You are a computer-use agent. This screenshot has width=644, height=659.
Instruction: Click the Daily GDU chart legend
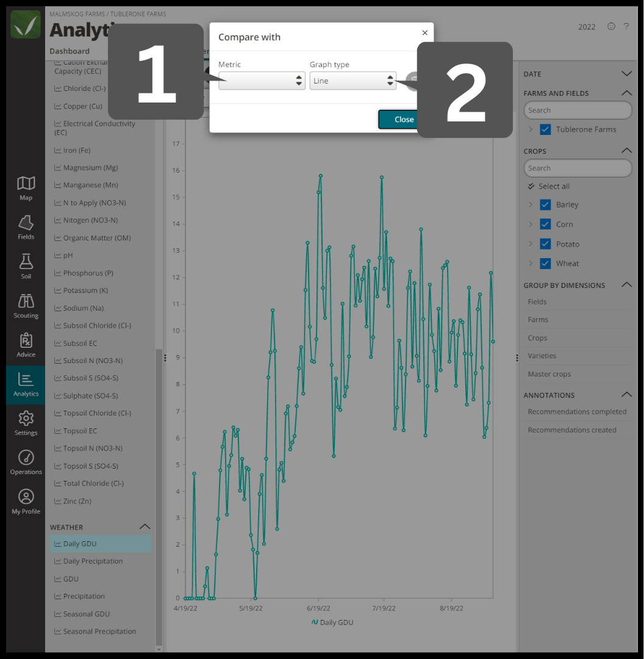click(332, 622)
